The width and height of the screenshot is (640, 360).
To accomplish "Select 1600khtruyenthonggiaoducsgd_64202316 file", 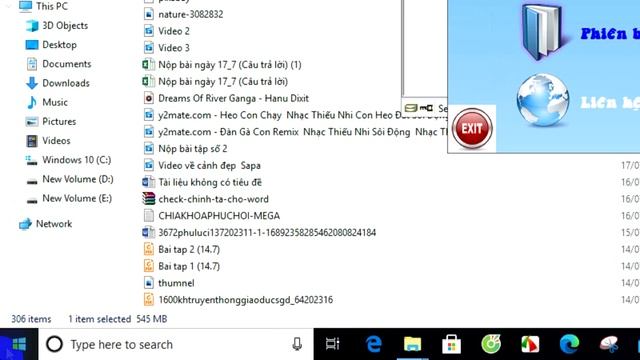I will point(245,300).
